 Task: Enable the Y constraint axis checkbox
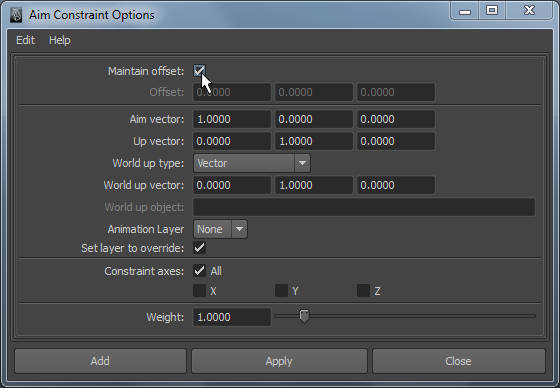pos(281,290)
